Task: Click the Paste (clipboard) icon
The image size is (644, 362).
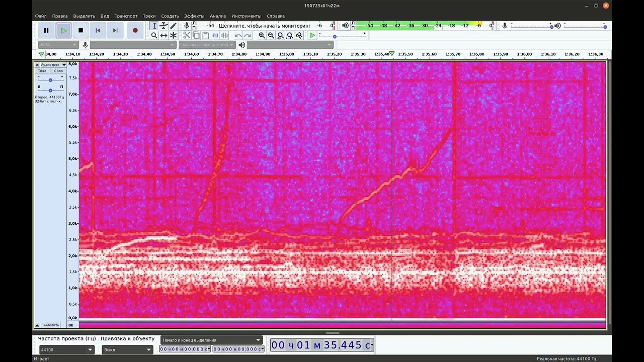Action: coord(206,35)
